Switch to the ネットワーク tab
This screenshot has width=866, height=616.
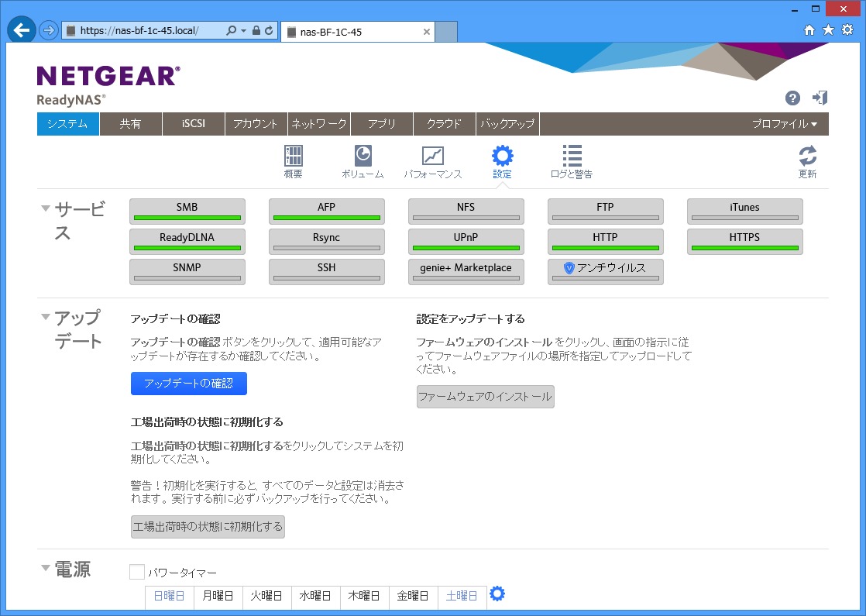click(318, 124)
